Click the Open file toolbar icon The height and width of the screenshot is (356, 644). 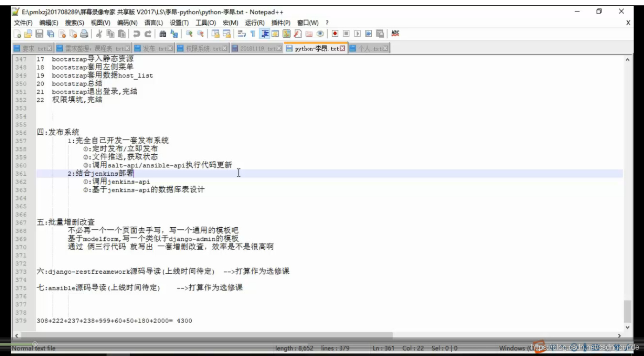28,33
